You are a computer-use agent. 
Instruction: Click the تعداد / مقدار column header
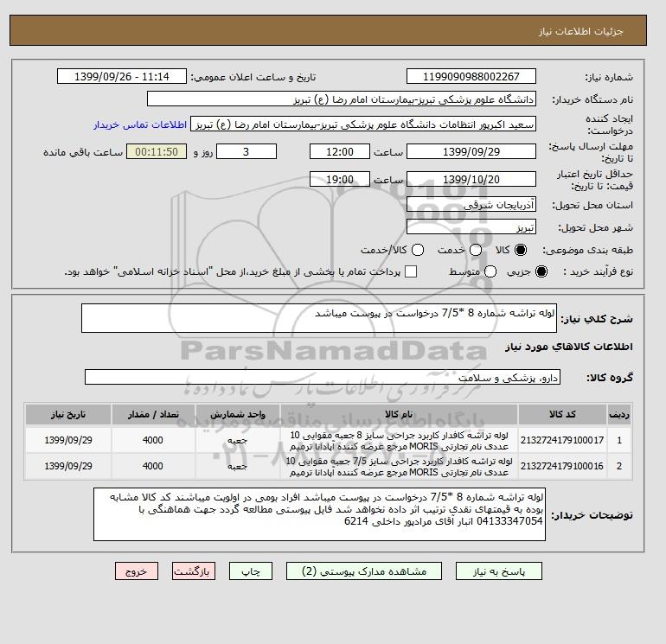coord(153,414)
